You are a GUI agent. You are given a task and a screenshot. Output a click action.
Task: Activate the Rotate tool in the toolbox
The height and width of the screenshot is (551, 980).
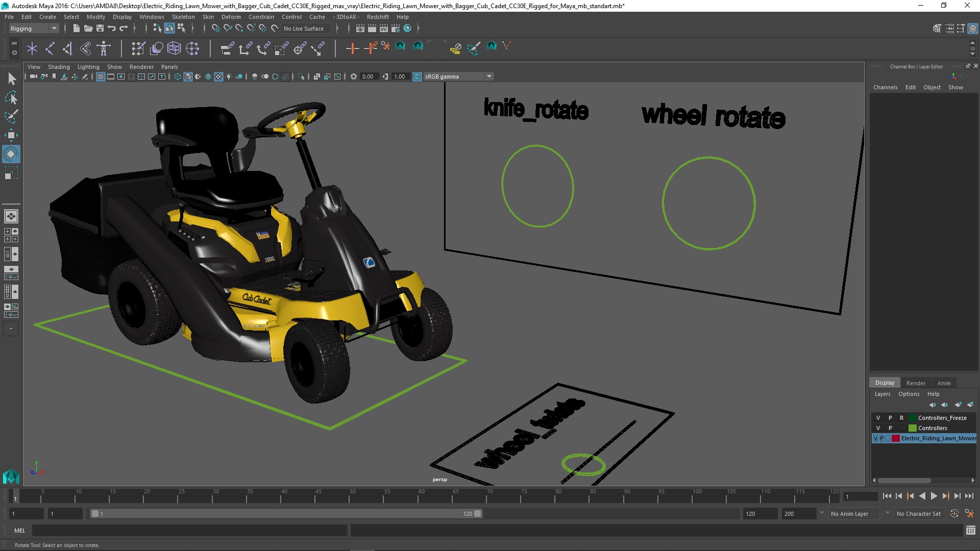(x=11, y=154)
